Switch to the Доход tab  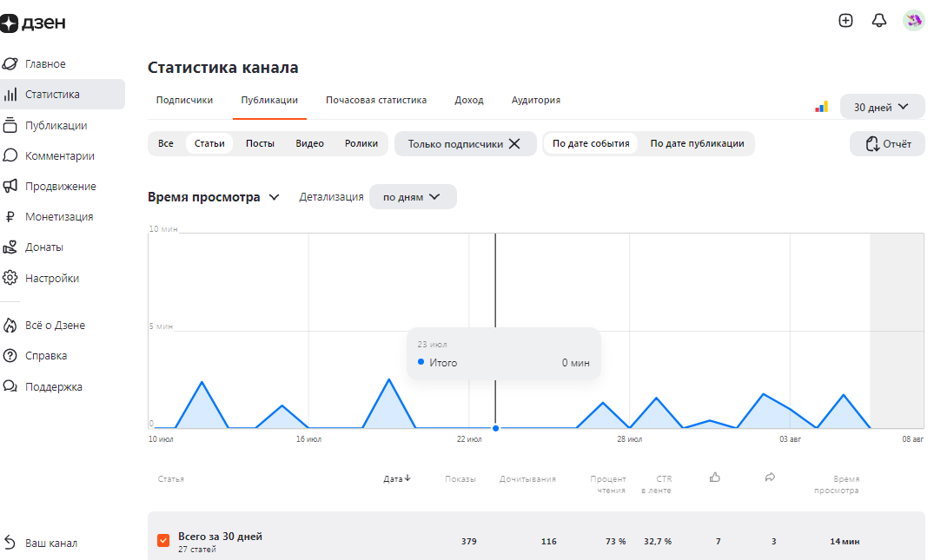(x=469, y=100)
